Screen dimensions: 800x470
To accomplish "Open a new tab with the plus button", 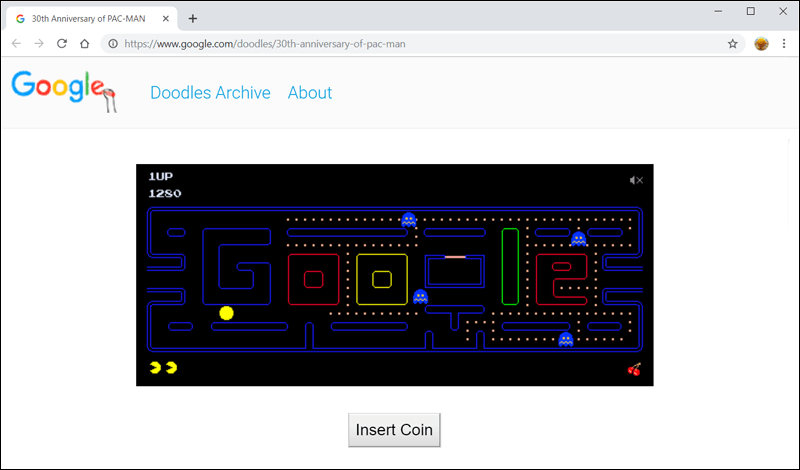I will [x=192, y=19].
